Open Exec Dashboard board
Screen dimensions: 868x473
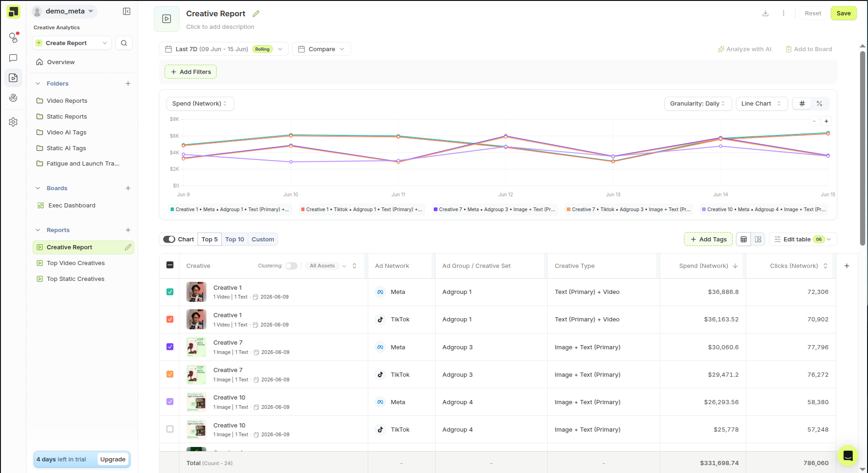[x=72, y=205]
